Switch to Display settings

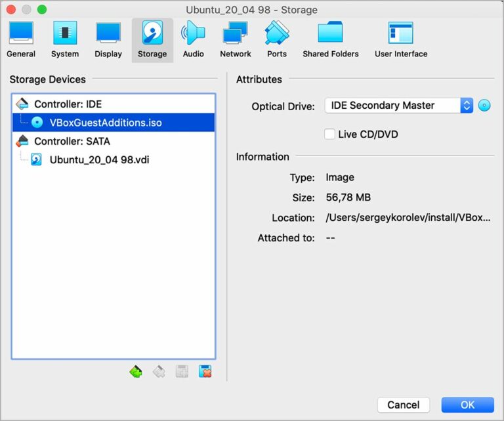[108, 40]
